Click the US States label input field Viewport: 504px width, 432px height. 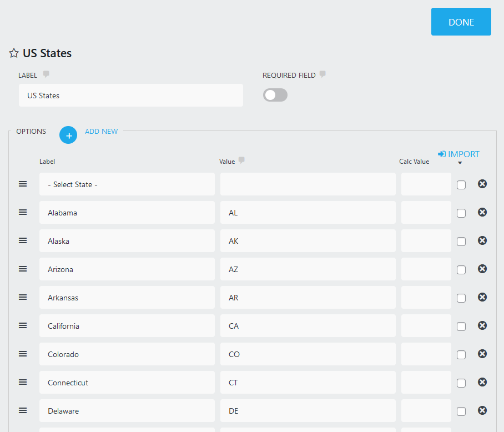click(131, 96)
